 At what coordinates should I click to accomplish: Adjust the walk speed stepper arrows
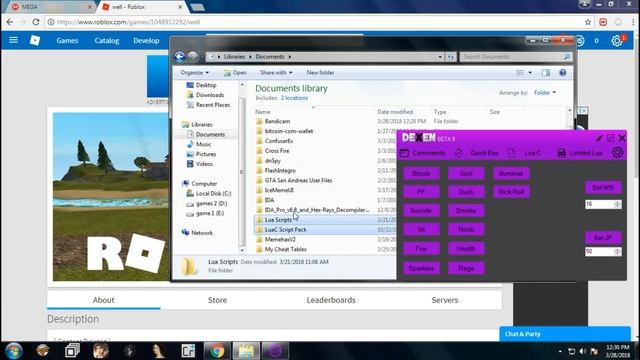coord(618,204)
